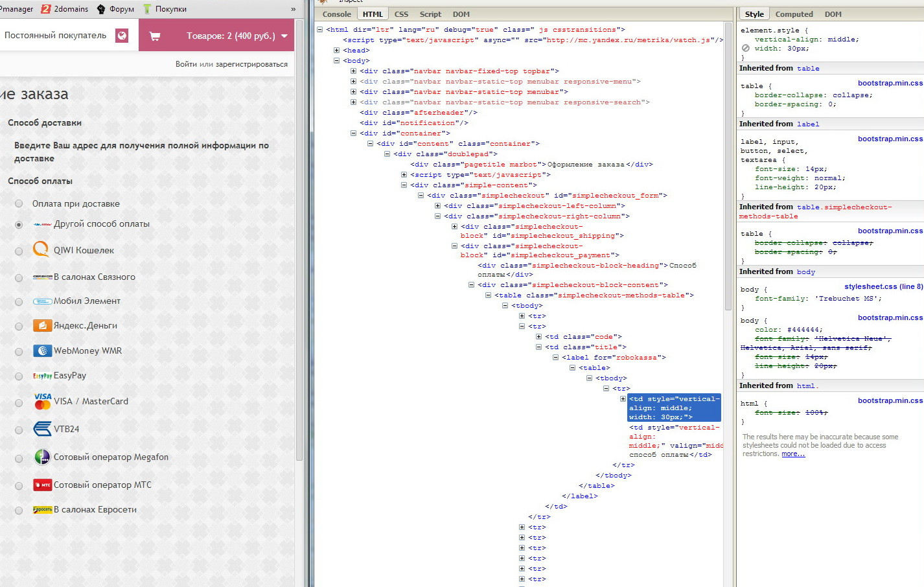Select Оплата при доставке radio button
Viewport: 924px width, 587px height.
19,204
